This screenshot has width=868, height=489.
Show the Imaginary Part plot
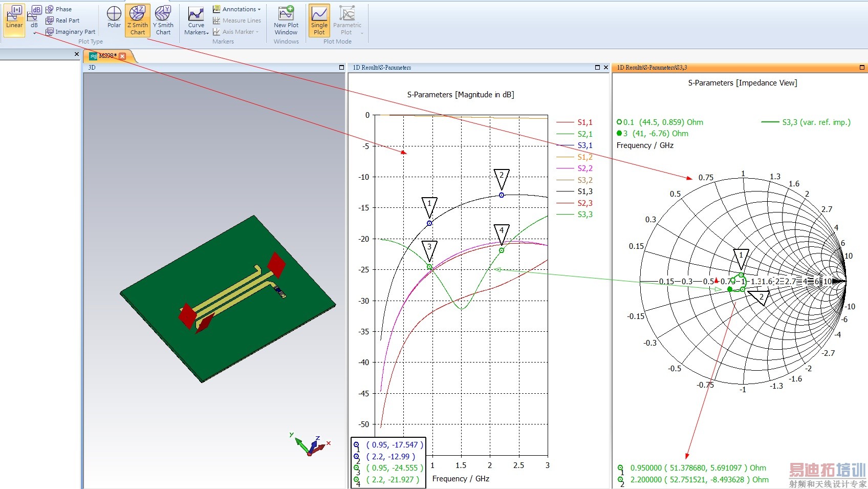coord(70,32)
